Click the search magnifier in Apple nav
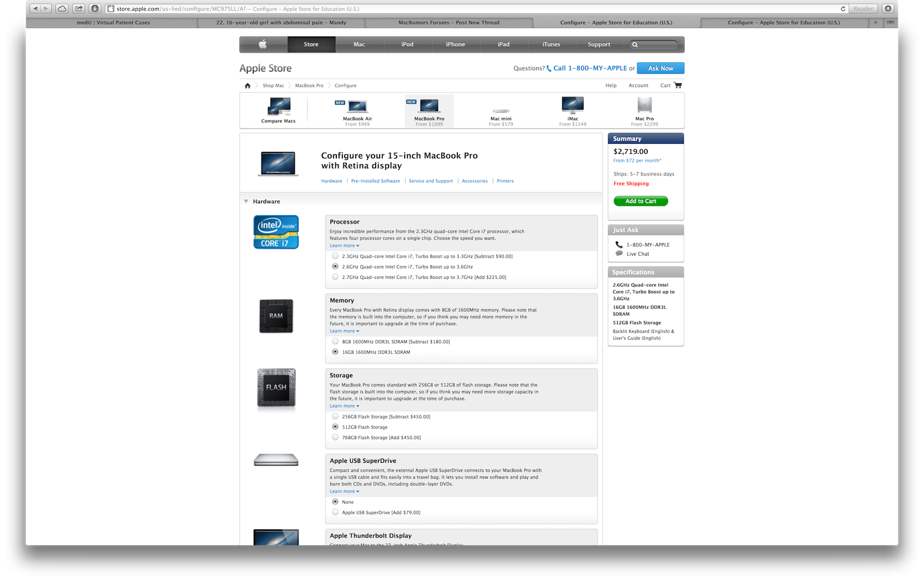924x581 pixels. click(635, 45)
